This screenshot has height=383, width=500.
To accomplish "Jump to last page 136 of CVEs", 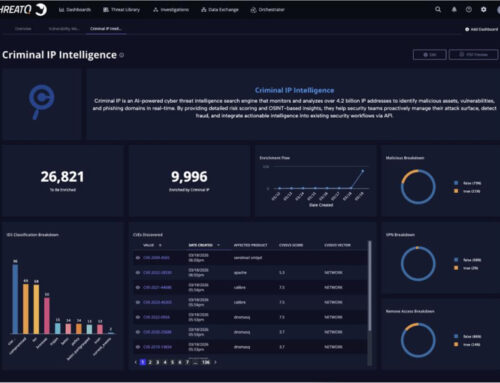I will click(206, 362).
